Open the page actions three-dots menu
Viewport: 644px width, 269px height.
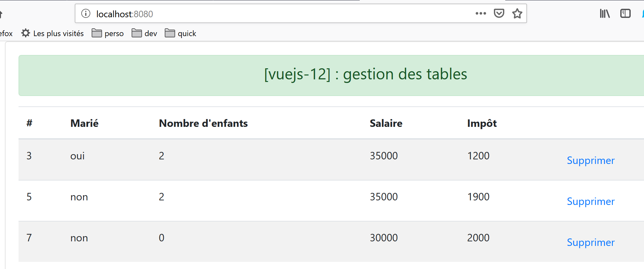point(481,14)
